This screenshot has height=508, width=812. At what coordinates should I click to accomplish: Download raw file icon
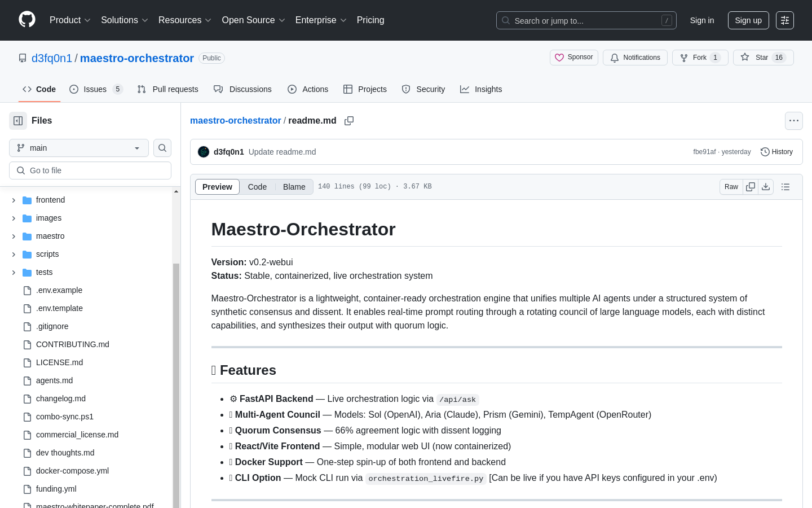click(x=766, y=187)
